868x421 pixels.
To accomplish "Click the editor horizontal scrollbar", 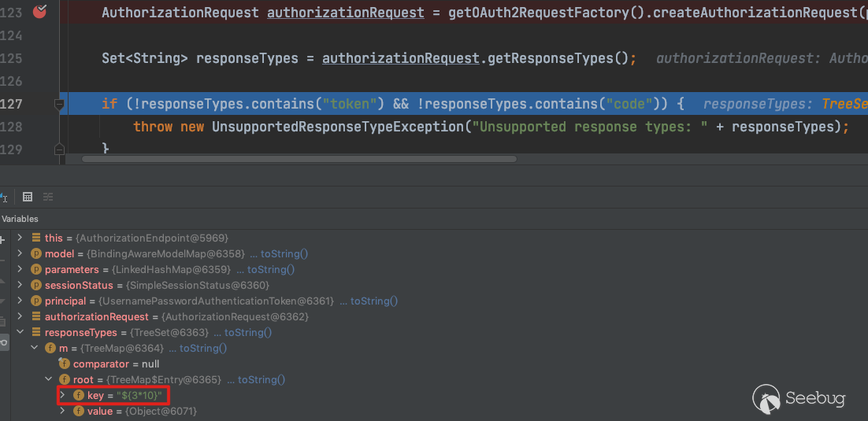I will tap(299, 158).
